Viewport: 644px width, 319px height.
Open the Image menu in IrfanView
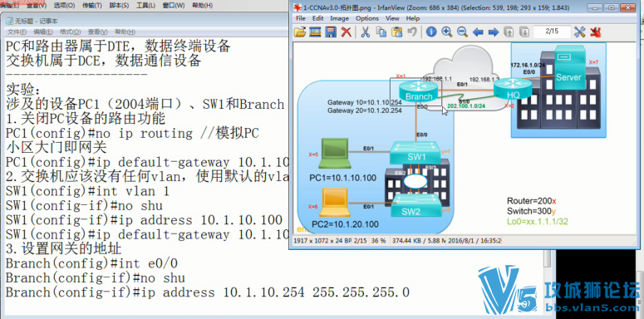339,18
